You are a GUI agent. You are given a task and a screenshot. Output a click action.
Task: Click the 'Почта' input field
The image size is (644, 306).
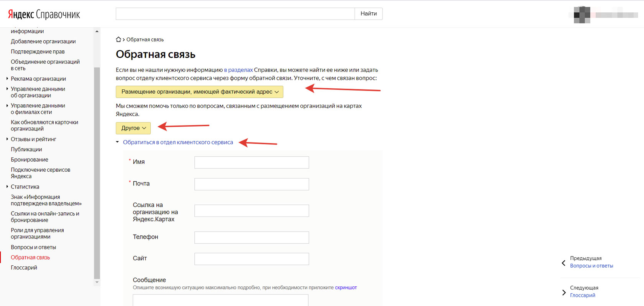251,184
